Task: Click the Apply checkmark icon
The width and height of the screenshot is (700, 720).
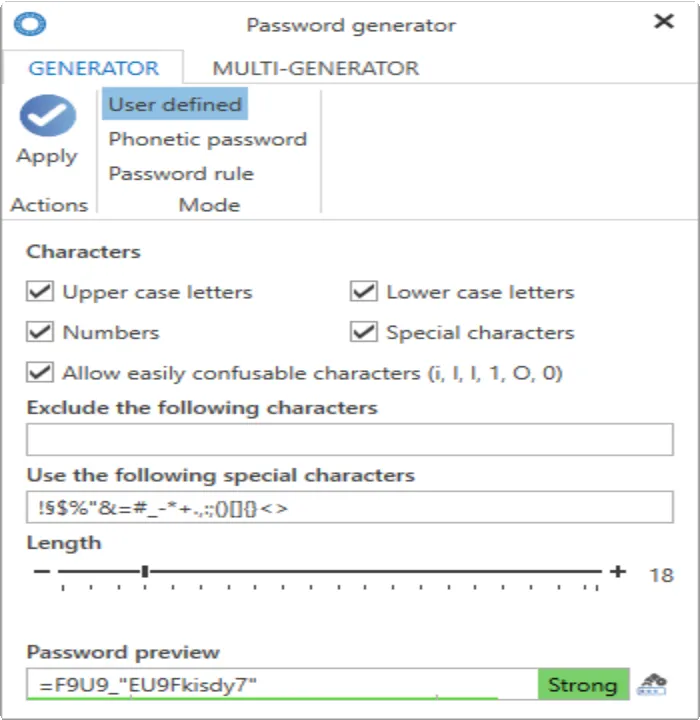Action: (x=48, y=115)
